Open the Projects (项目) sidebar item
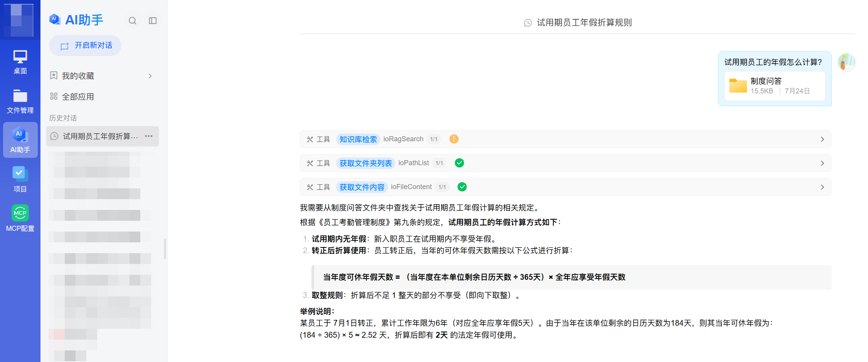 coord(20,179)
